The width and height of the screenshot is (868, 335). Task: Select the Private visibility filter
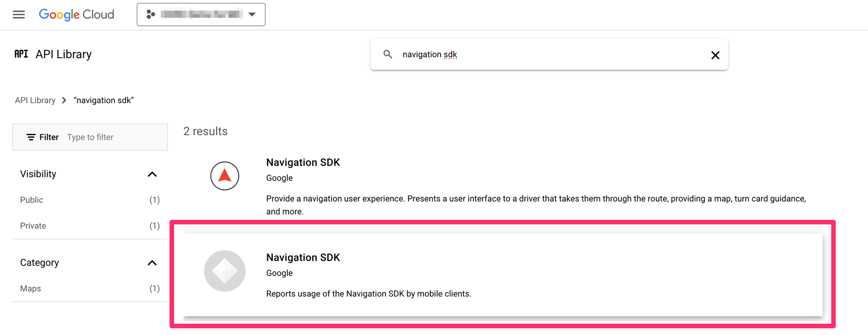click(33, 225)
